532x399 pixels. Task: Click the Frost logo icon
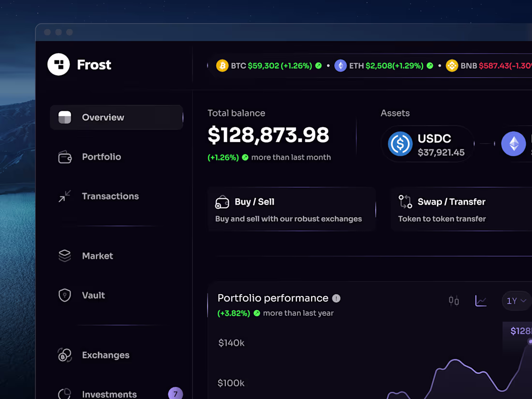[x=58, y=64]
